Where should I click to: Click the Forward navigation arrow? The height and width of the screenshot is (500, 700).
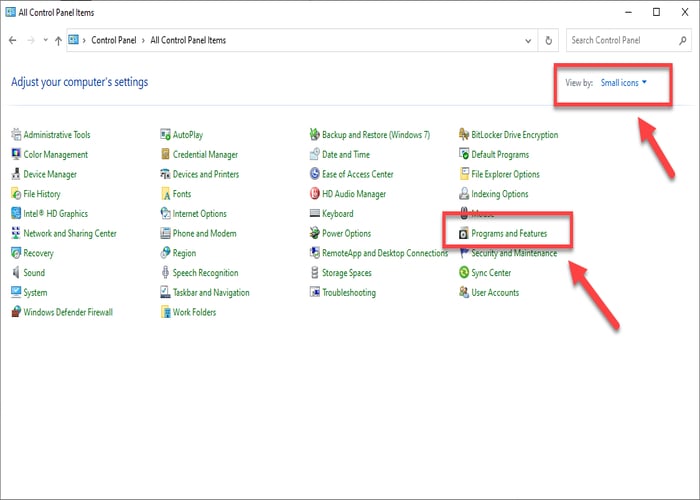tap(31, 40)
